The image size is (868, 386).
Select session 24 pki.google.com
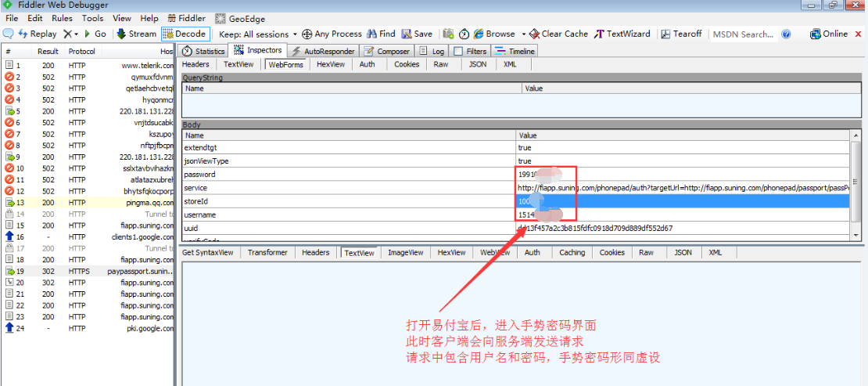[88, 329]
